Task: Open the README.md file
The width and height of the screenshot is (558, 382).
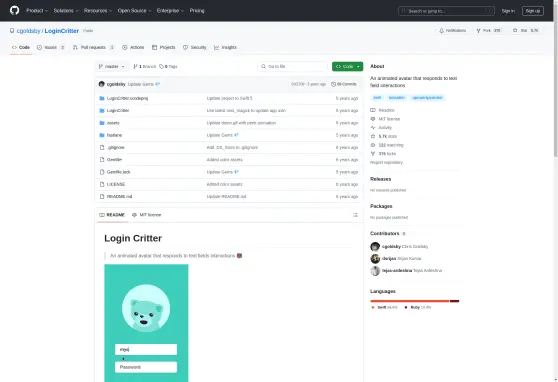Action: [120, 197]
